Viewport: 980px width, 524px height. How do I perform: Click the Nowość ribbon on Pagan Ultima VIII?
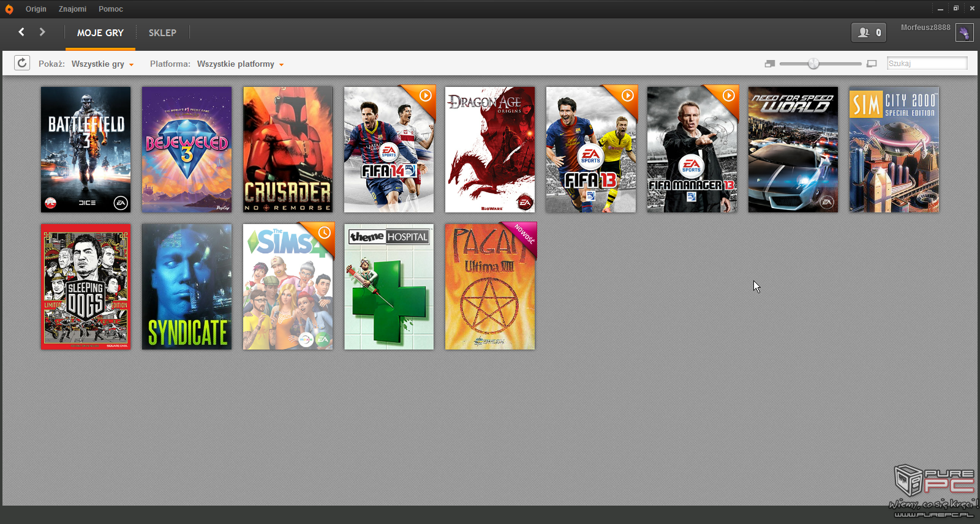coord(524,234)
